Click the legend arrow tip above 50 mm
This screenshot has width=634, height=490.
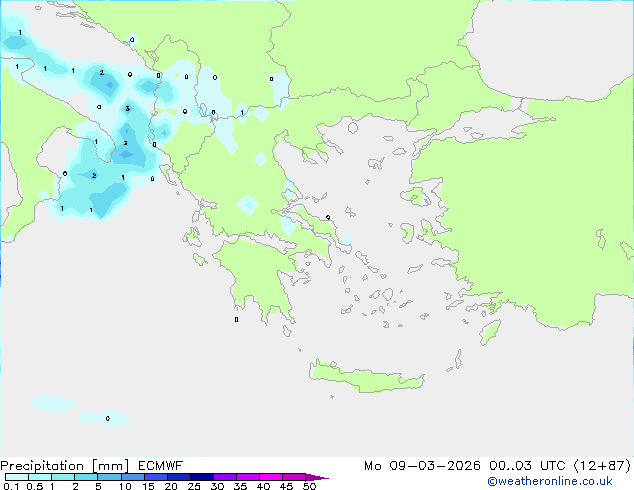click(x=317, y=477)
